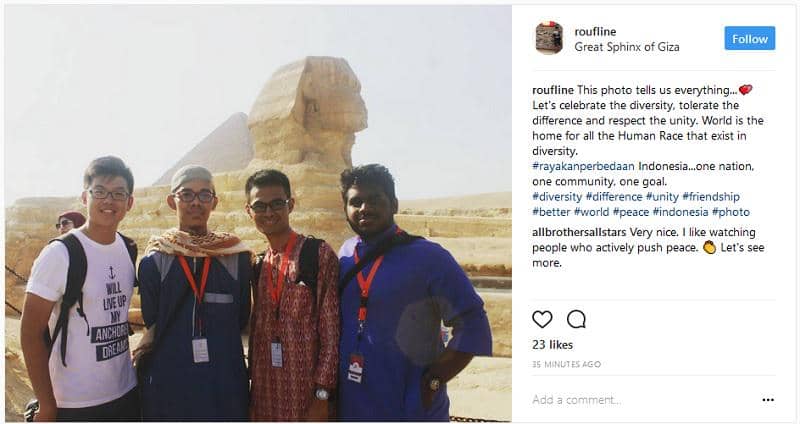
Task: View allbrothersallstars commenter profile
Action: point(579,233)
